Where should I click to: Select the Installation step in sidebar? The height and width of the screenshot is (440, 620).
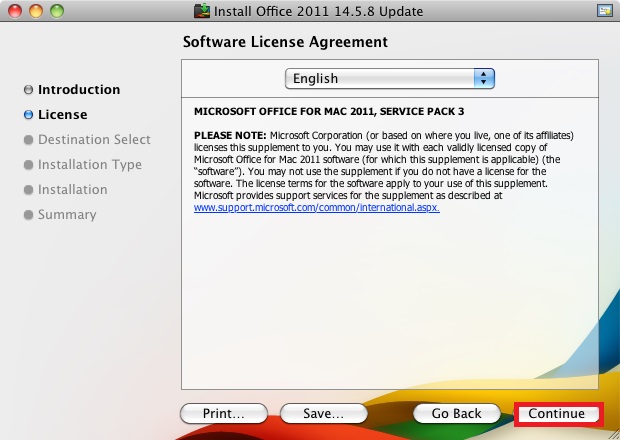point(72,190)
